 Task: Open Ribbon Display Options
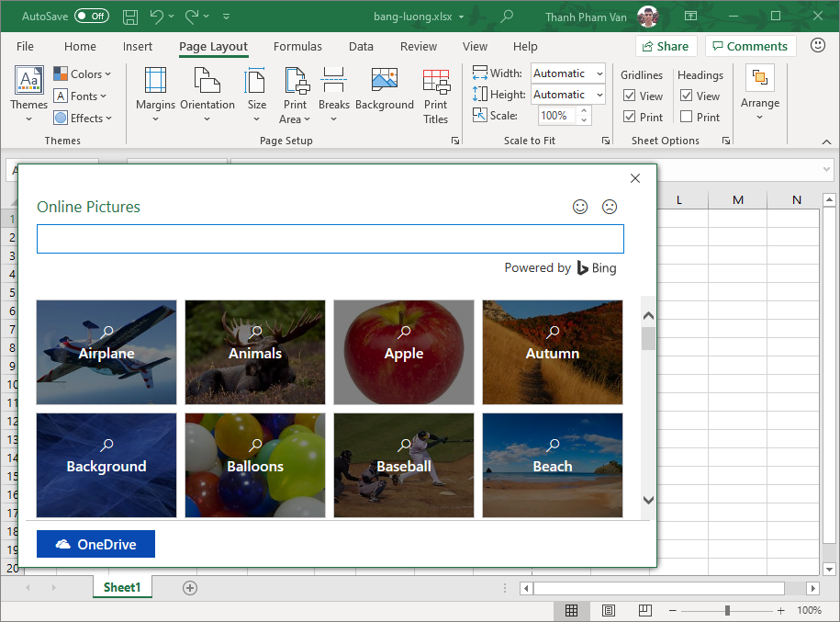point(691,17)
